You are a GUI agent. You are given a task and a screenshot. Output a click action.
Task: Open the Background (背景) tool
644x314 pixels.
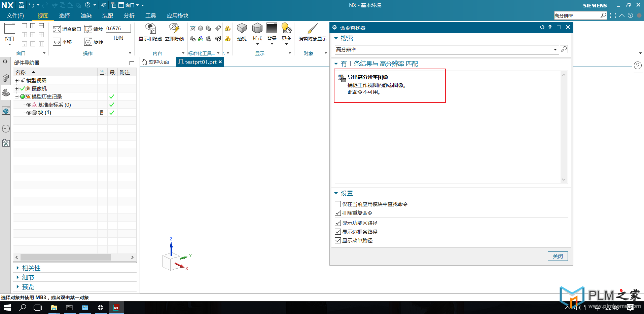272,28
